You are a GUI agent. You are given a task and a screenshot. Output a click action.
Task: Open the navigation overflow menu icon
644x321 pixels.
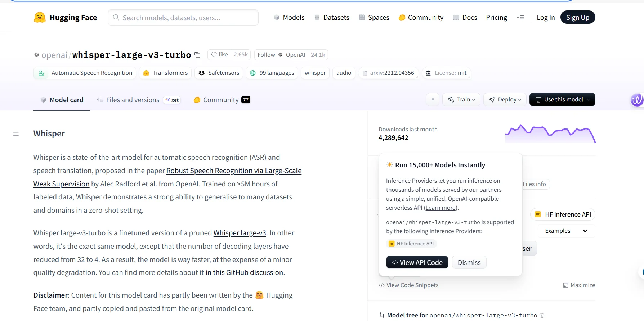520,17
